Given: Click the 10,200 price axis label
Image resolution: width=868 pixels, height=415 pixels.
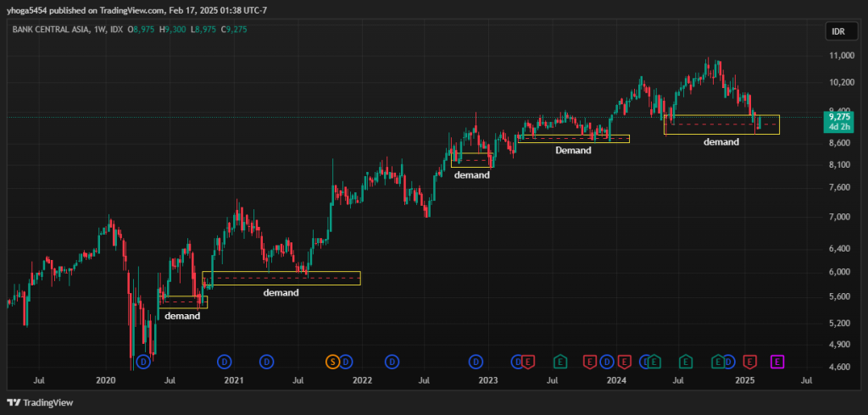Looking at the screenshot, I should (x=840, y=82).
